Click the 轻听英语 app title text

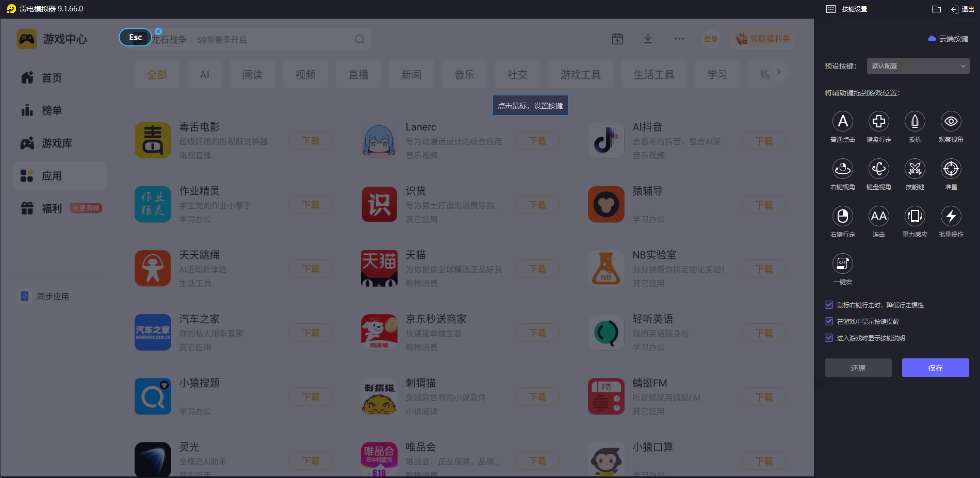[653, 319]
